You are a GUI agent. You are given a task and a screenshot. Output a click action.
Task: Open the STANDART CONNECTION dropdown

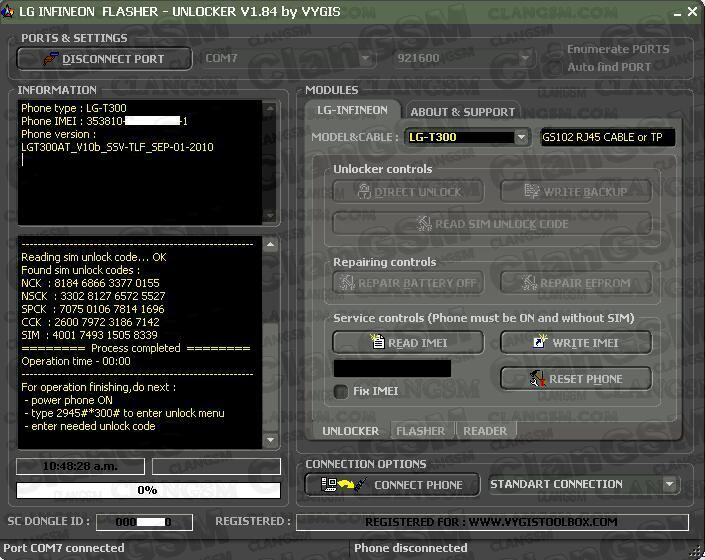[669, 484]
